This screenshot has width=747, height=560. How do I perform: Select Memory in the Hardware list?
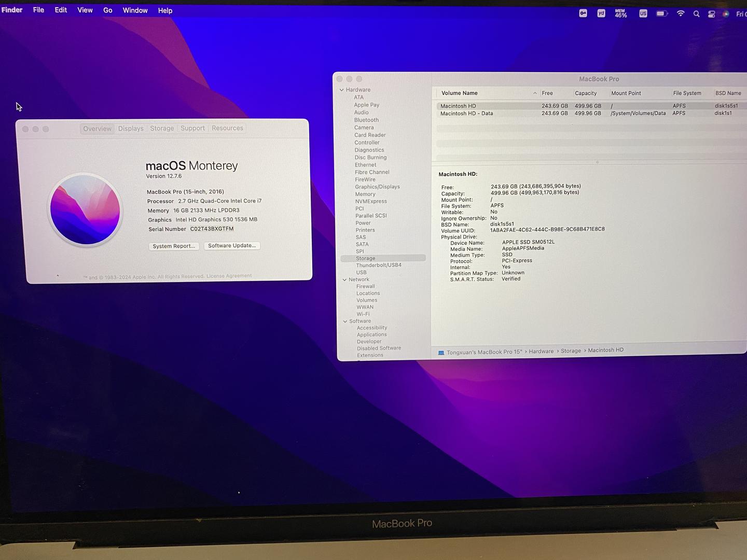click(365, 194)
